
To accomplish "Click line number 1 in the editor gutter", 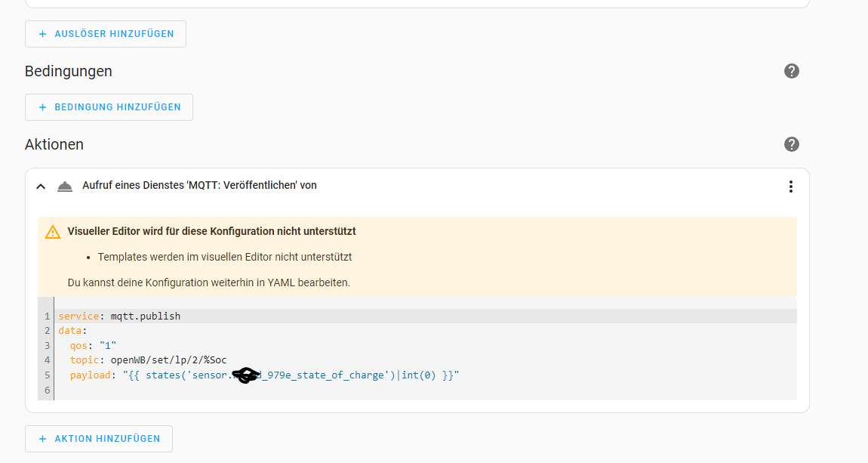I will [47, 316].
